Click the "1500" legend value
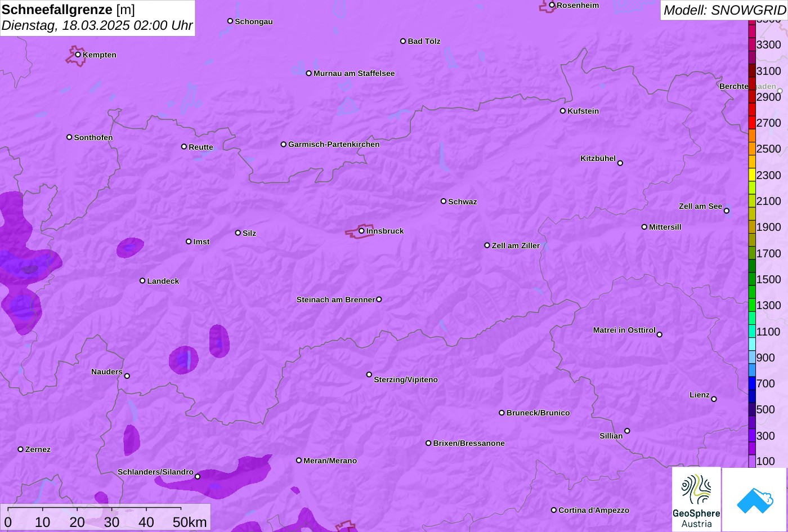 click(769, 279)
